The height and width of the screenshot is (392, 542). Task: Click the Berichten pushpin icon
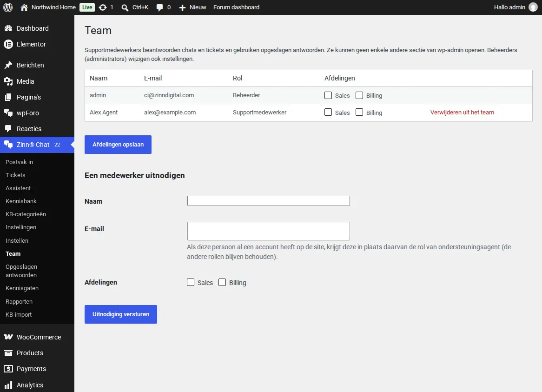(x=8, y=65)
